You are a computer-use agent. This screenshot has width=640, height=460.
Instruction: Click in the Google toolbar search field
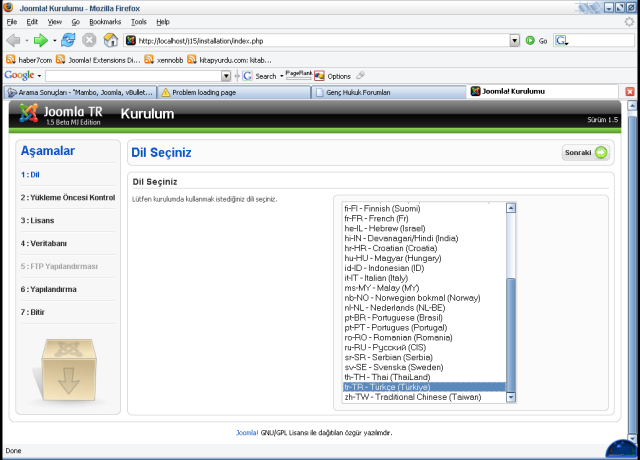pos(133,76)
